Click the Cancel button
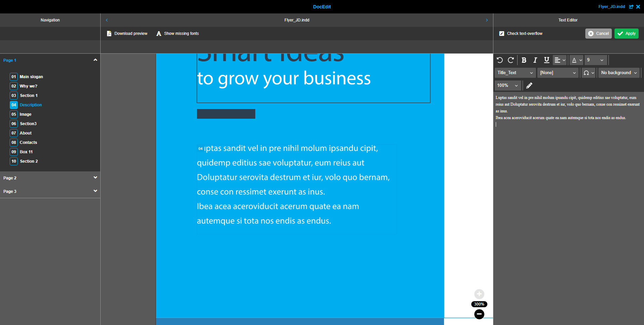 point(598,33)
